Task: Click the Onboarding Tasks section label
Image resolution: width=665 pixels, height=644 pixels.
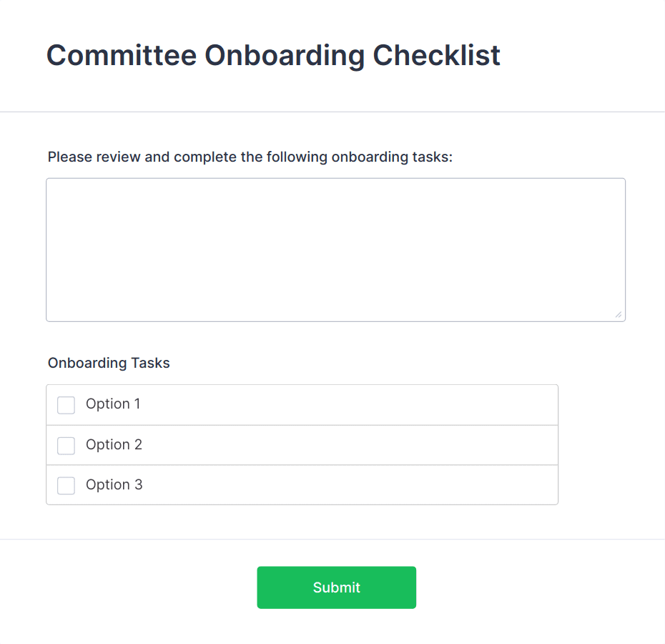Action: tap(109, 363)
